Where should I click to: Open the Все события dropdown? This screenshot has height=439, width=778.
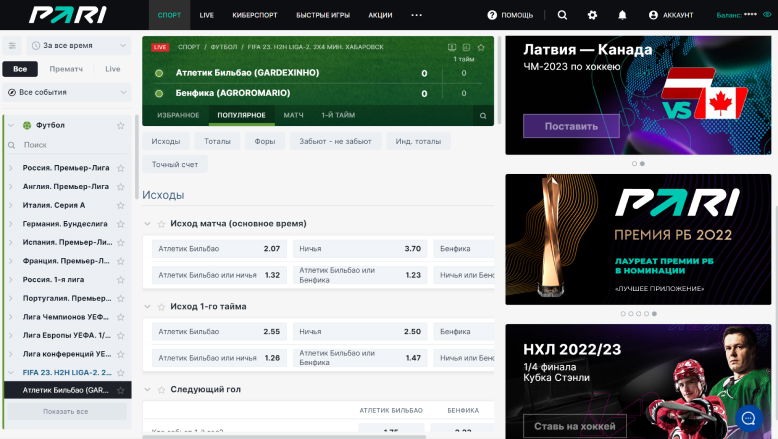pos(67,92)
